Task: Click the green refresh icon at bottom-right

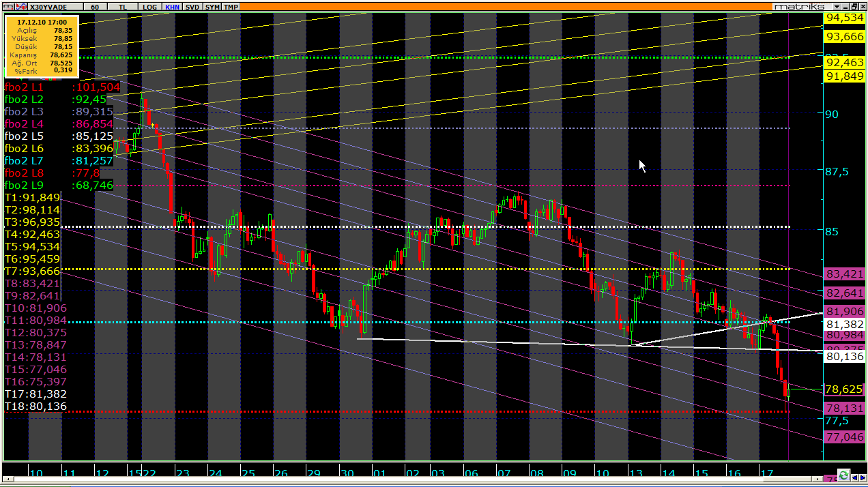Action: pos(843,475)
